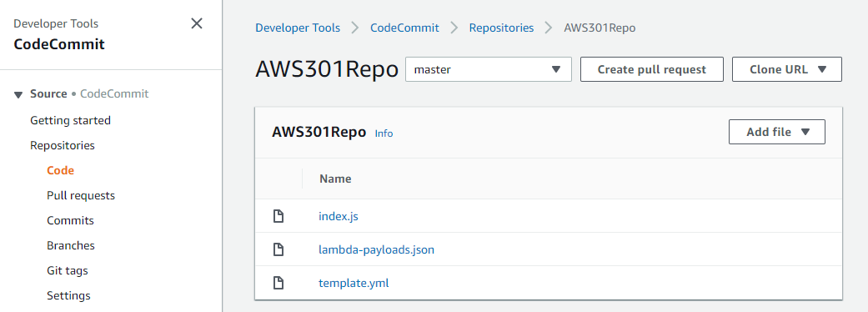
Task: Click the file icon beside index.js
Action: pos(279,216)
